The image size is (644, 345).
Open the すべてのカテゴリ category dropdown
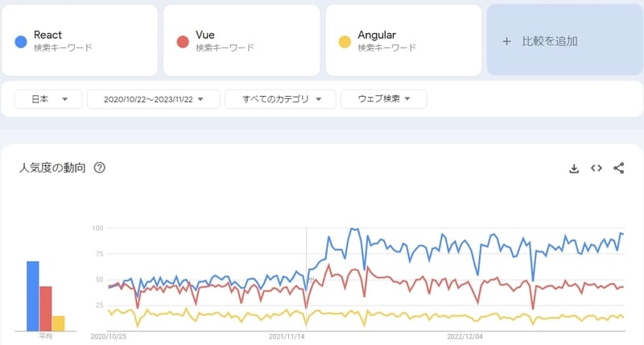pos(279,99)
